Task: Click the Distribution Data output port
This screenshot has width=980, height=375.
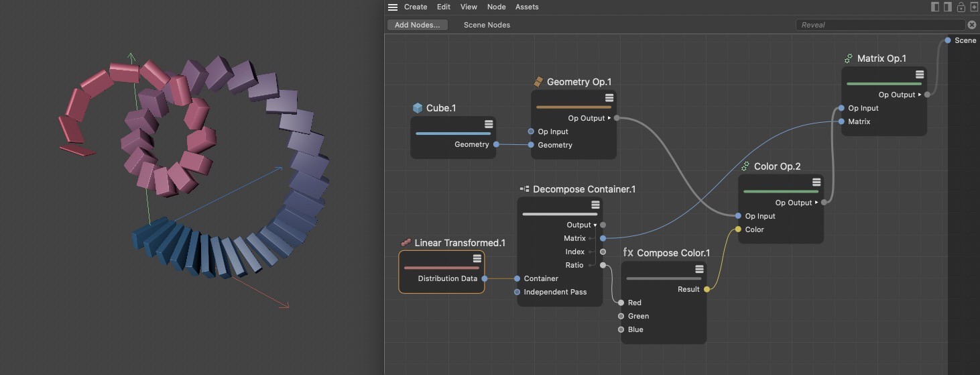Action: pyautogui.click(x=485, y=278)
